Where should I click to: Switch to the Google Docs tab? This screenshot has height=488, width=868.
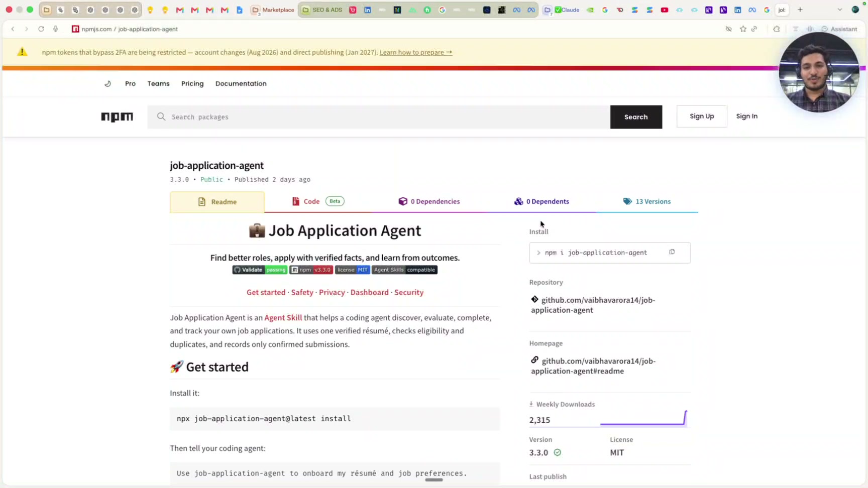[240, 10]
